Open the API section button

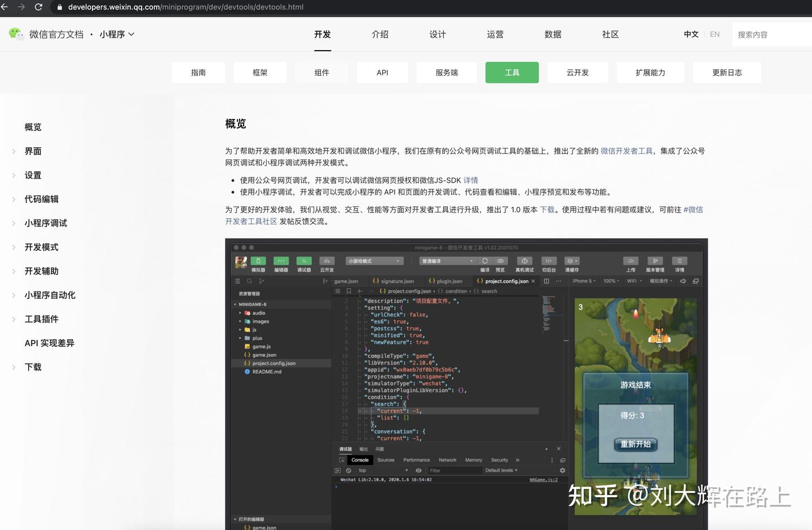[382, 72]
